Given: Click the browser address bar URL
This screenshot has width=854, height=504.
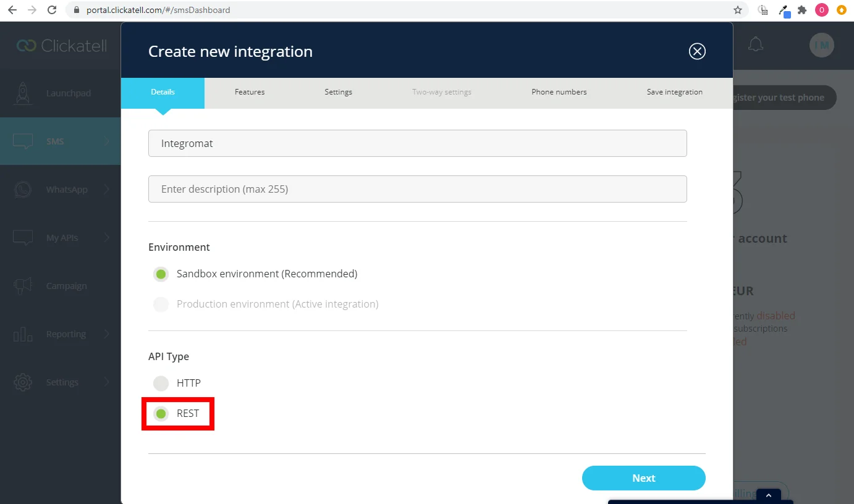Looking at the screenshot, I should (x=158, y=10).
